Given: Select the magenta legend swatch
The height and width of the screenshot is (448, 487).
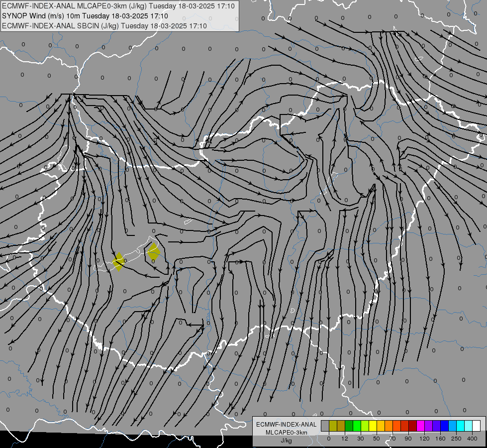Looking at the screenshot, I should coord(420,426).
